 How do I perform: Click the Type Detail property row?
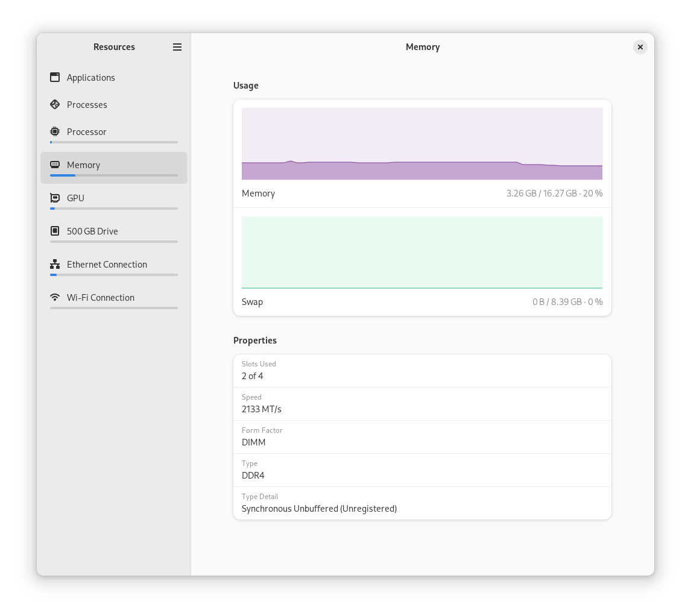point(422,503)
